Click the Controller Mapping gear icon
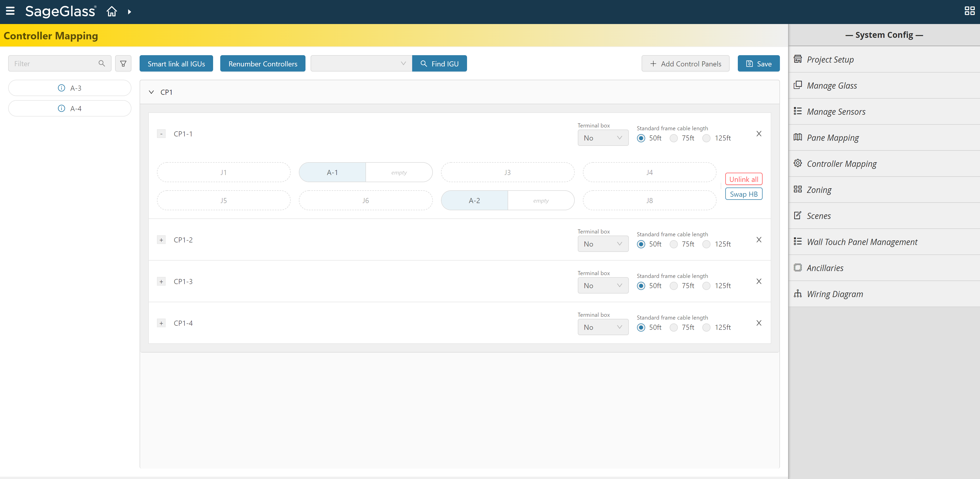This screenshot has width=980, height=479. [798, 163]
